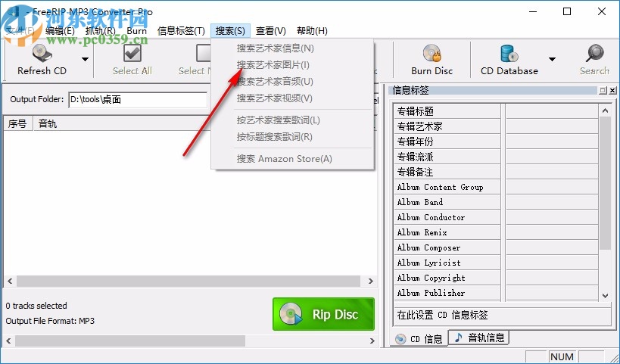Open the 抓轨(R) menu
620x364 pixels.
point(101,31)
